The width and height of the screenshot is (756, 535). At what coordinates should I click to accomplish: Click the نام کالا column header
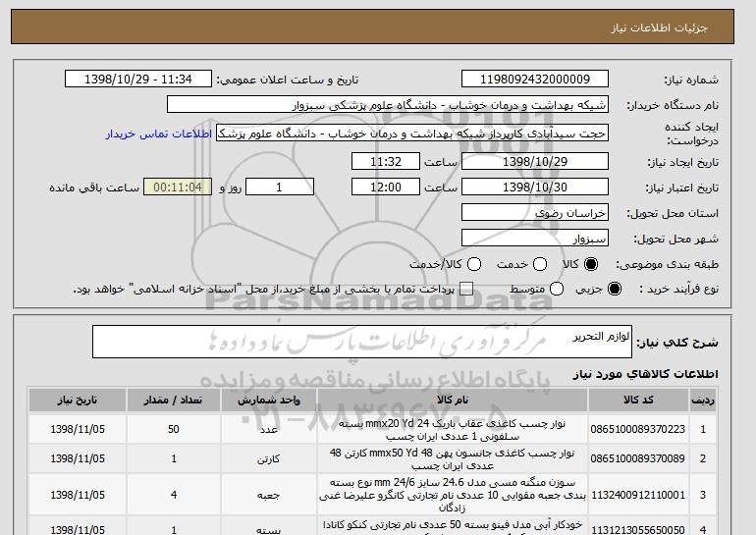[453, 401]
